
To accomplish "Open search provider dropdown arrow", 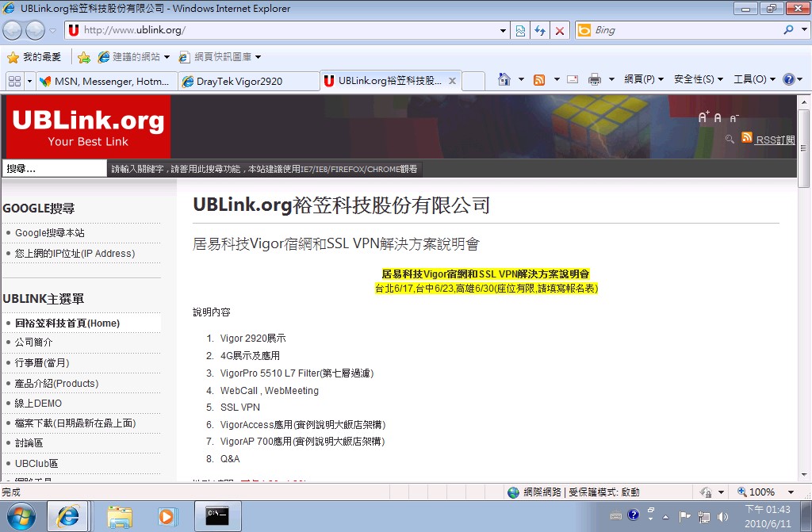I will tap(804, 30).
